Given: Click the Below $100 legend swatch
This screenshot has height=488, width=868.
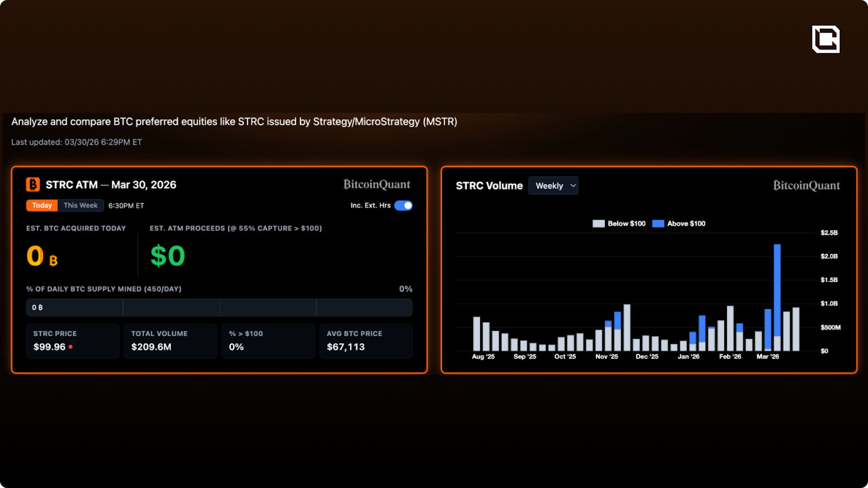Looking at the screenshot, I should pos(598,223).
